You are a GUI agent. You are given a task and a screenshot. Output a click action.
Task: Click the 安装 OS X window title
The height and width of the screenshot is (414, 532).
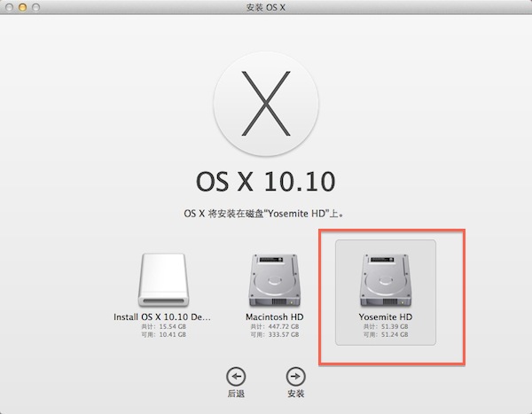coord(266,7)
